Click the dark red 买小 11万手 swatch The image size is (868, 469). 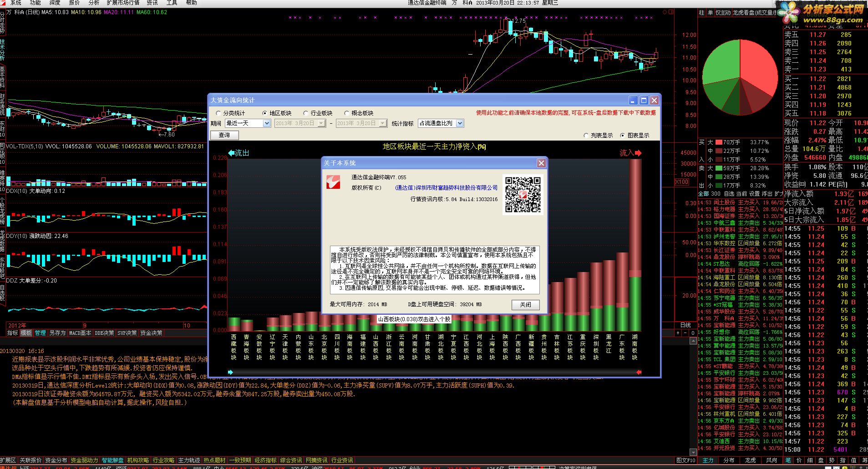tap(718, 160)
